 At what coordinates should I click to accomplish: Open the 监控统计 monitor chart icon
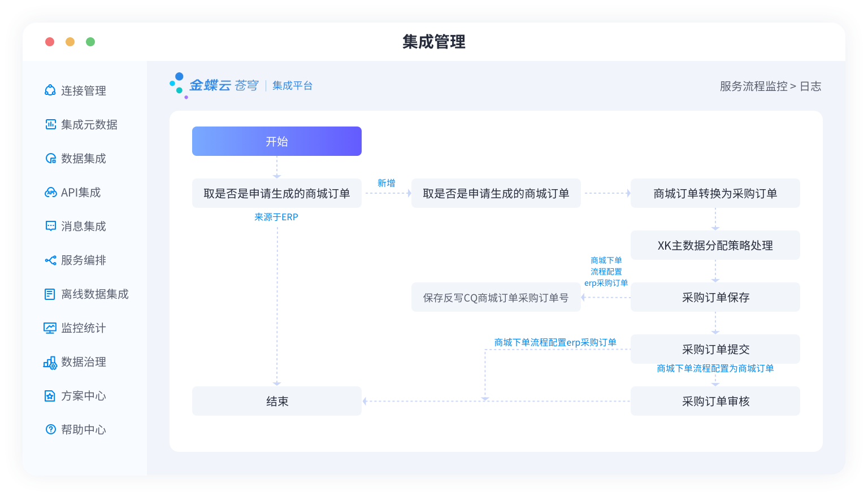[50, 328]
